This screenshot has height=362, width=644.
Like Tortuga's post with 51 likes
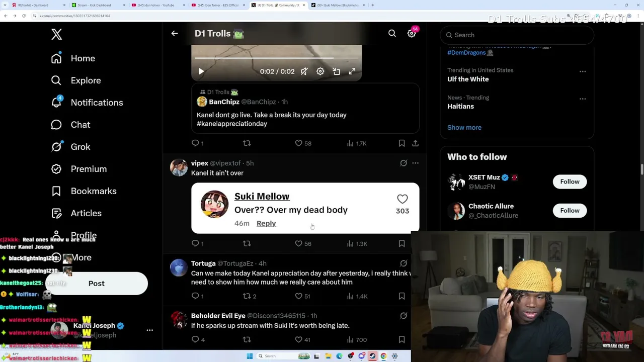coord(303,296)
